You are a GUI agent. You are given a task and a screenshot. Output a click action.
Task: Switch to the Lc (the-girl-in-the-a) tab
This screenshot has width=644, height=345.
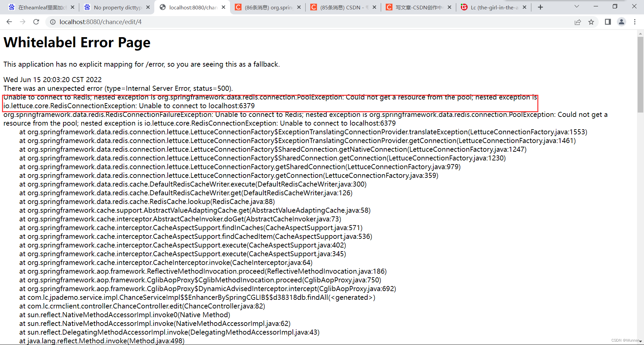(x=493, y=7)
